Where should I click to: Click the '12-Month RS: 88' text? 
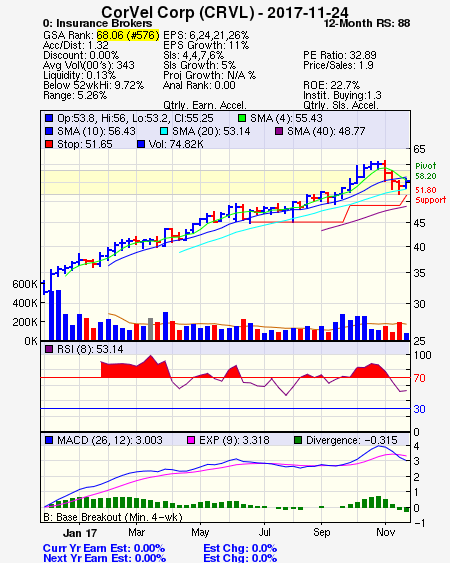[367, 23]
